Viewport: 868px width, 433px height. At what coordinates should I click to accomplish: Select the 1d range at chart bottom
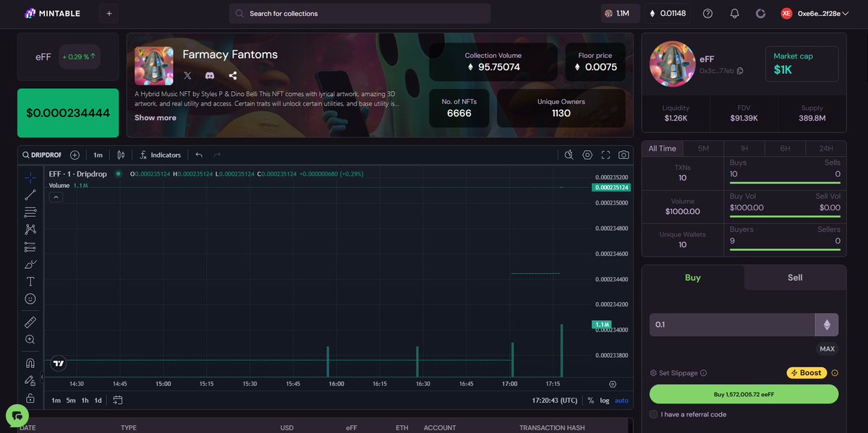[x=98, y=400]
